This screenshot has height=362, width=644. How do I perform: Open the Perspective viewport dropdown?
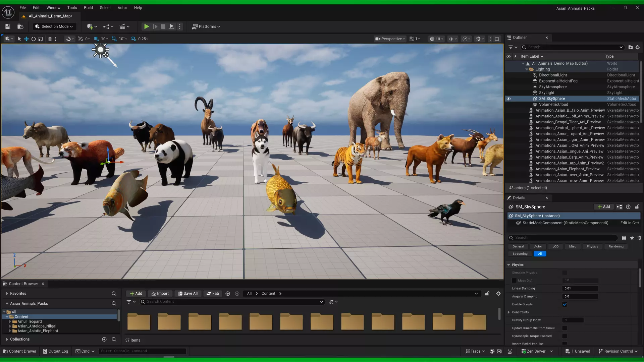[x=390, y=39]
